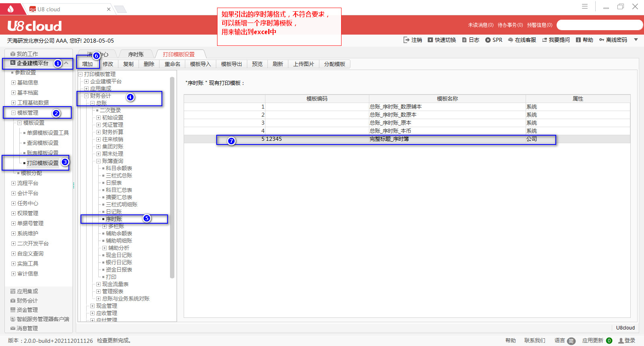Click the 我要提问 ask question icon
644x346 pixels.
545,40
